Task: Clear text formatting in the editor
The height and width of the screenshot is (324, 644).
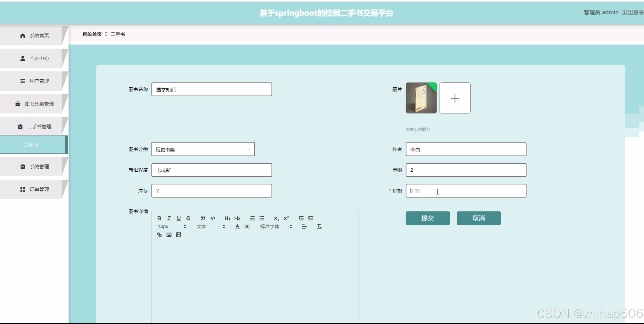Action: tap(319, 226)
